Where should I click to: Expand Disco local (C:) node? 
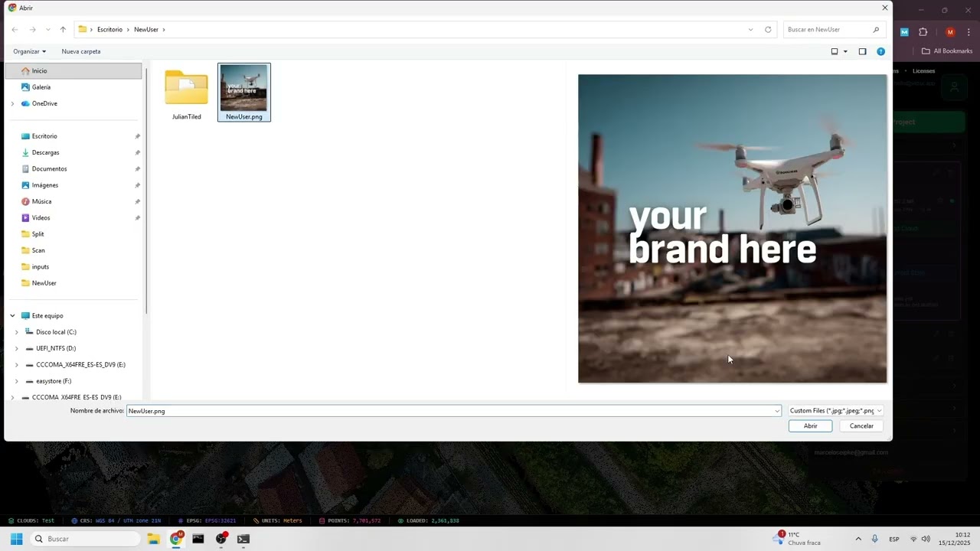pyautogui.click(x=16, y=332)
